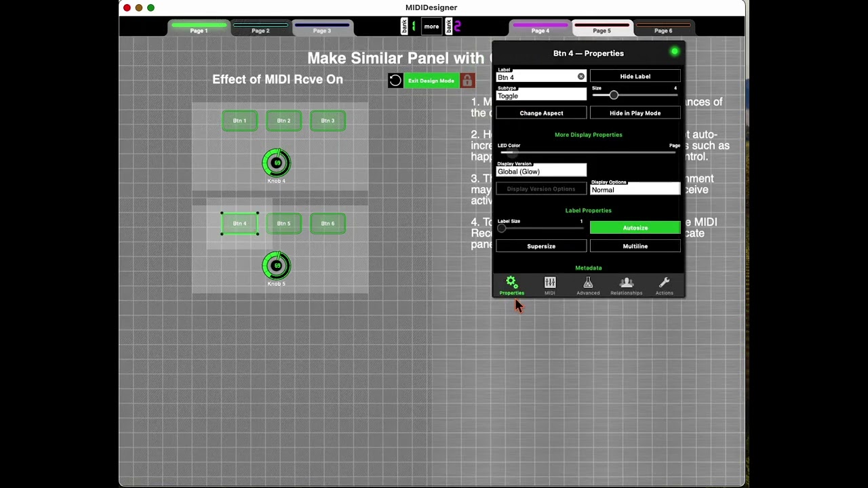Adjust the Label Size slider handle
This screenshot has height=488, width=868.
pos(502,228)
